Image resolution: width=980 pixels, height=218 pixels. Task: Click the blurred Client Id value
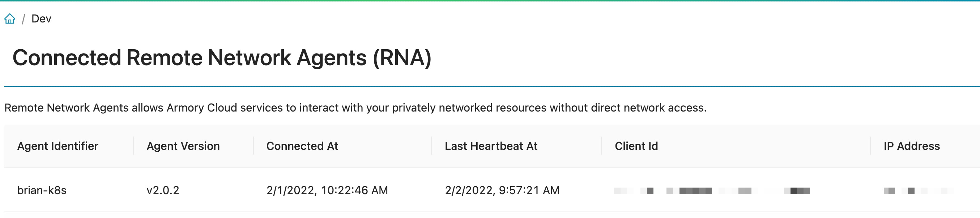tap(711, 190)
